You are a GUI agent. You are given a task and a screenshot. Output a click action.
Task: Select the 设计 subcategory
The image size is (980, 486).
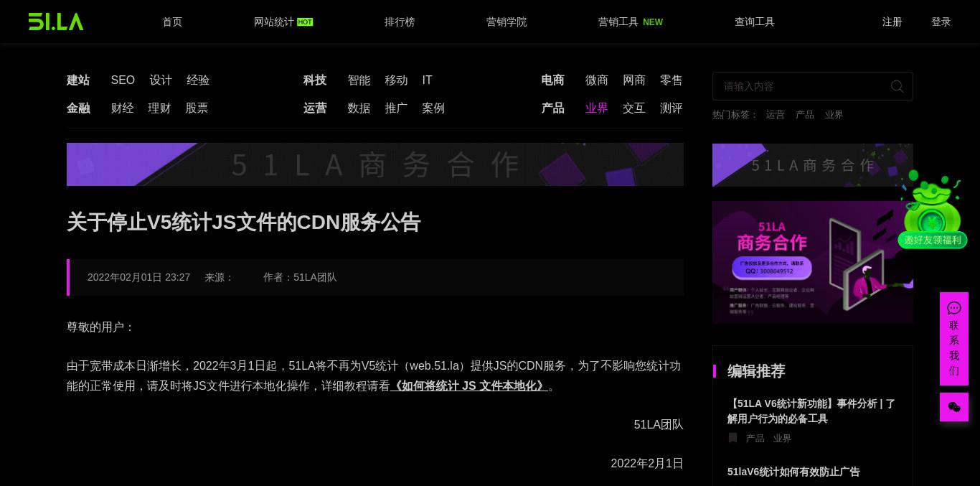(161, 80)
